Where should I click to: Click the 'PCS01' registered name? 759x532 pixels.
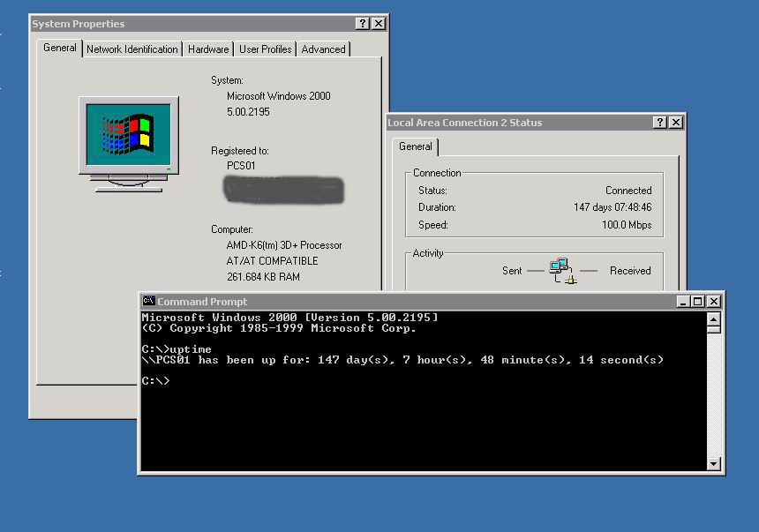click(241, 166)
